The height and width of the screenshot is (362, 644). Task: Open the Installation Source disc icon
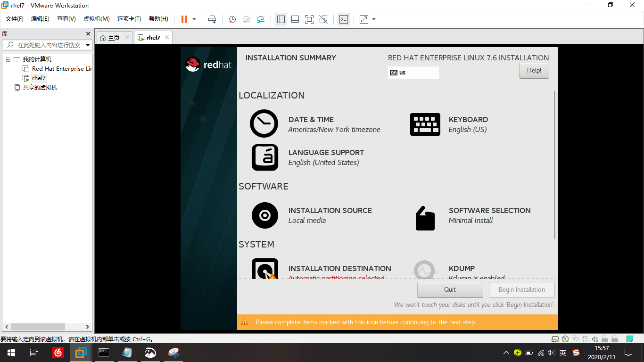click(264, 215)
